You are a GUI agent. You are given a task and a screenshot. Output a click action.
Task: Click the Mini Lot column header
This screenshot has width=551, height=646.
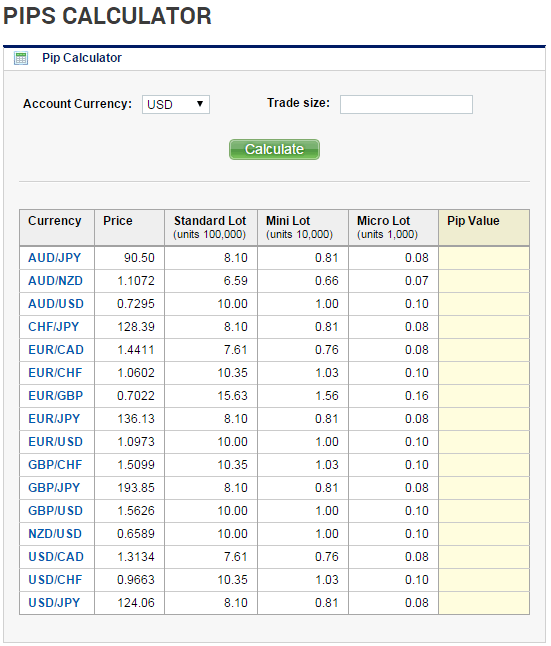pos(303,227)
